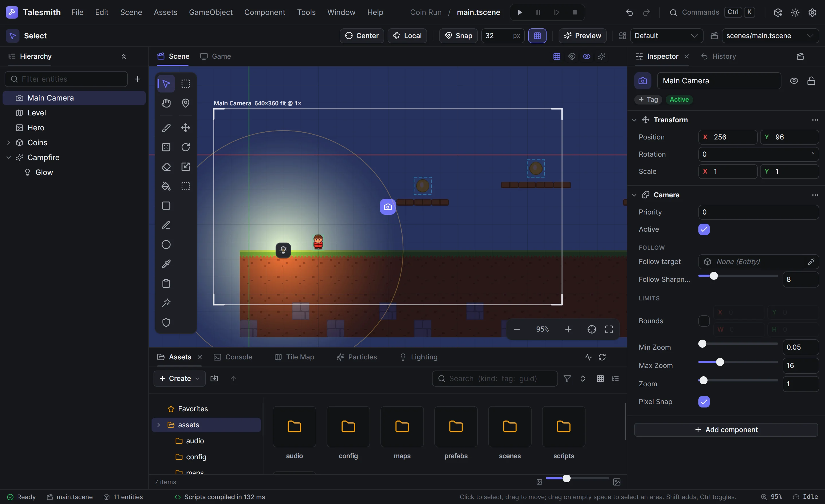The width and height of the screenshot is (825, 504).
Task: Click the sun theme icon
Action: (x=795, y=12)
